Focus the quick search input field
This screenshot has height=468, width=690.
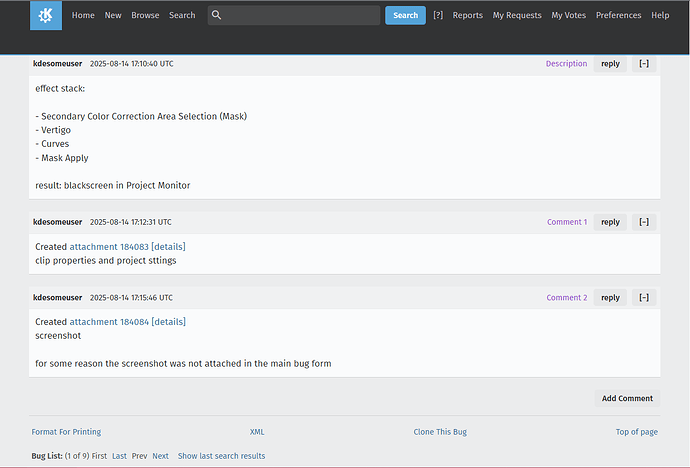tap(300, 16)
